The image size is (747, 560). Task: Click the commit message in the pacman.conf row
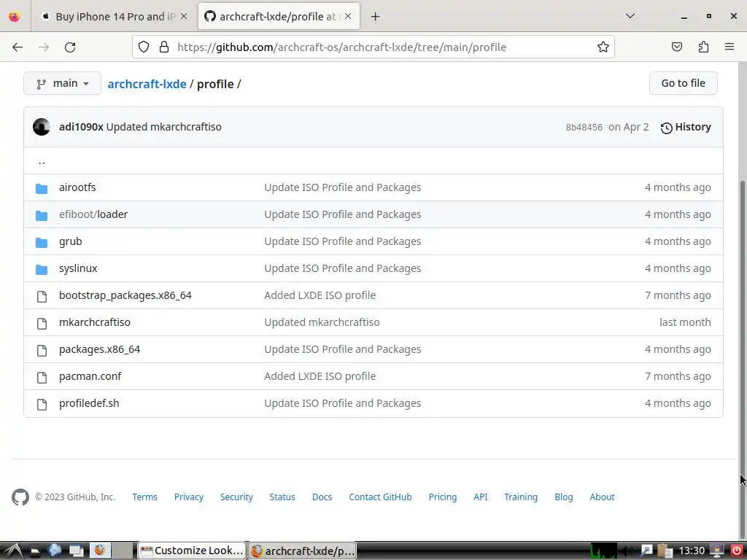pyautogui.click(x=320, y=376)
